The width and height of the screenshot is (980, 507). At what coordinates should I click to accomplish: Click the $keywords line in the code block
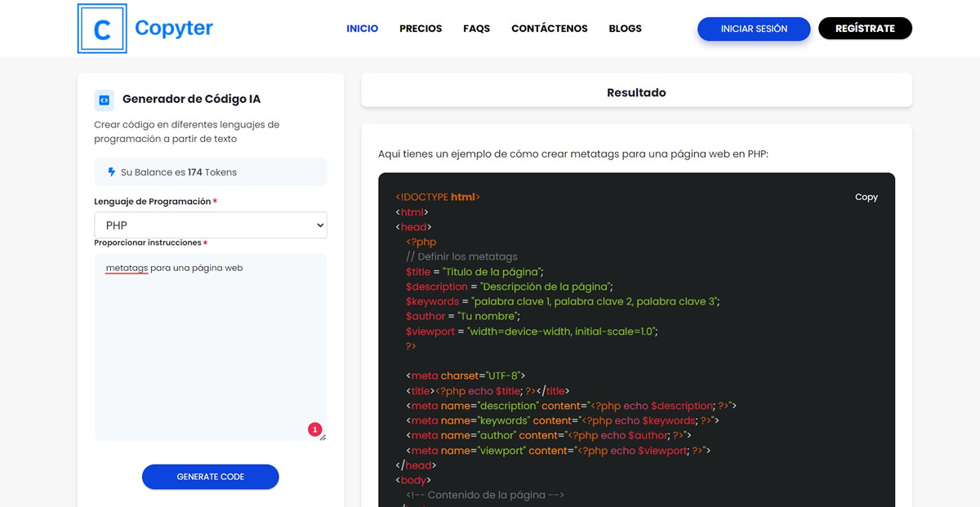pos(562,301)
